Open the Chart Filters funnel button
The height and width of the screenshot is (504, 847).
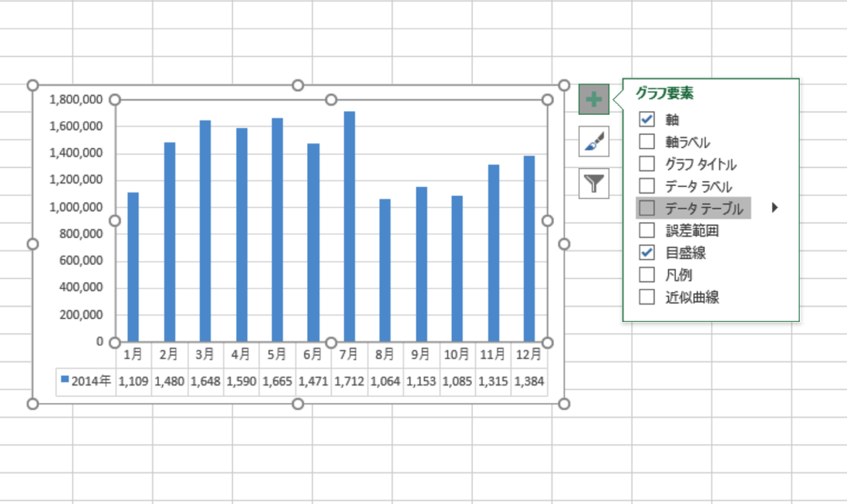pyautogui.click(x=594, y=183)
